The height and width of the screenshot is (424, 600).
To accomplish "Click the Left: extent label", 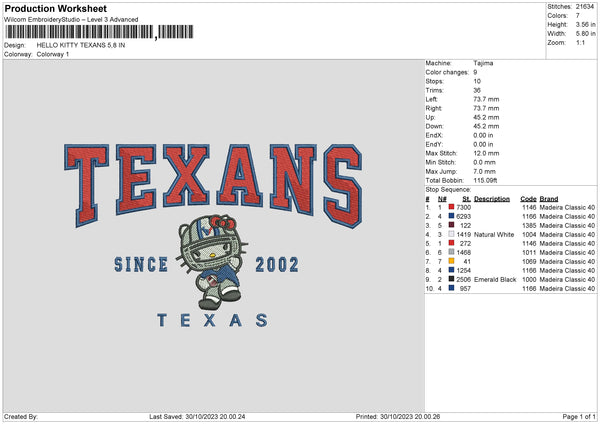I will click(432, 99).
